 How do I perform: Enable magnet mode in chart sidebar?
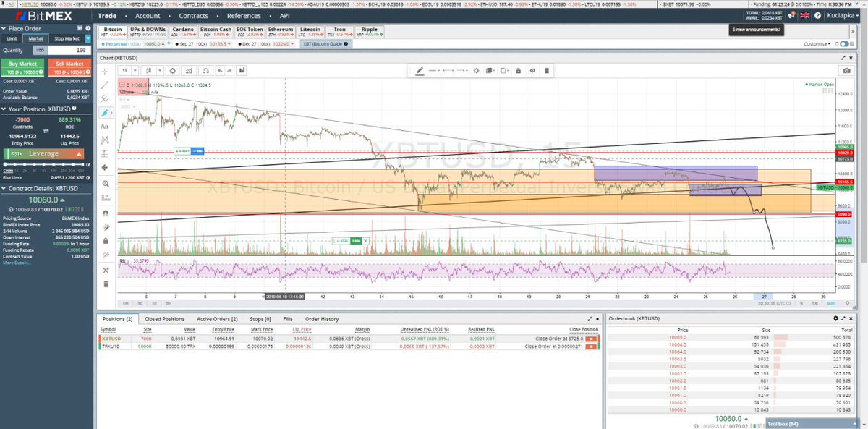click(x=105, y=213)
